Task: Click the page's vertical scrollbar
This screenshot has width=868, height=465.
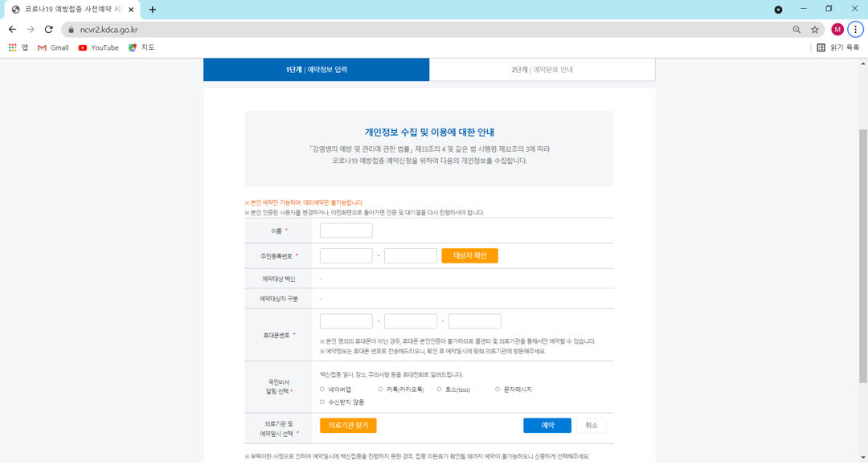Action: (x=863, y=255)
